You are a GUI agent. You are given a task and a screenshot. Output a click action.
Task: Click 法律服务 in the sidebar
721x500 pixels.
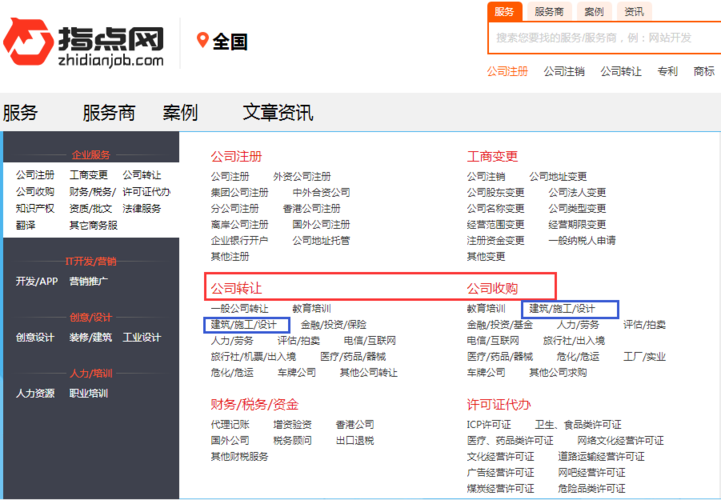[142, 208]
